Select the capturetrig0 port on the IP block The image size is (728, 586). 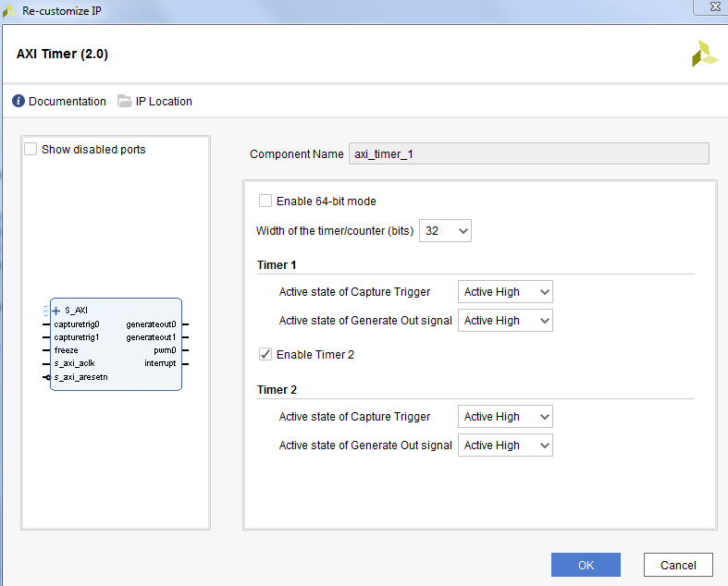[77, 324]
